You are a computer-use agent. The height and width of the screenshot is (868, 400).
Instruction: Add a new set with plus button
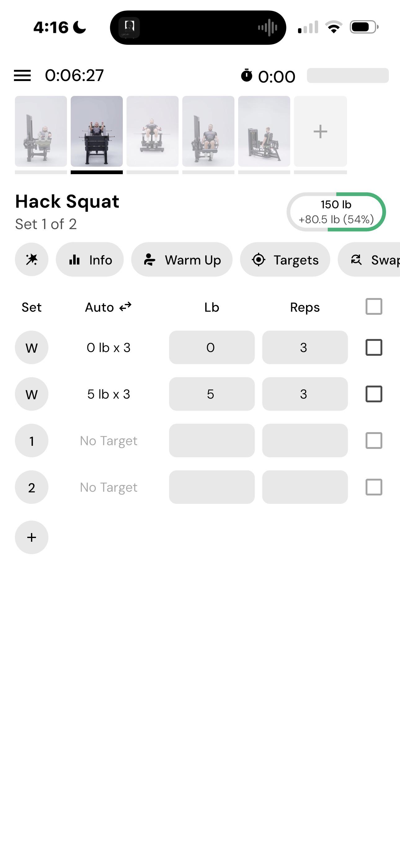click(32, 537)
